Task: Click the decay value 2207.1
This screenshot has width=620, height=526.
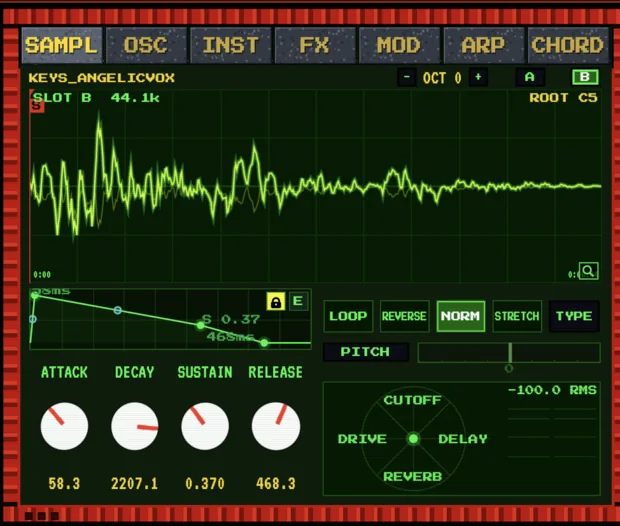Action: click(134, 484)
